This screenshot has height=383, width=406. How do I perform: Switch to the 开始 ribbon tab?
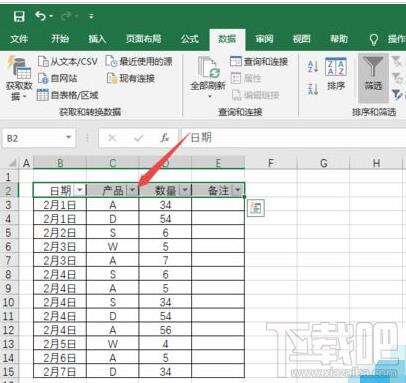coord(60,39)
